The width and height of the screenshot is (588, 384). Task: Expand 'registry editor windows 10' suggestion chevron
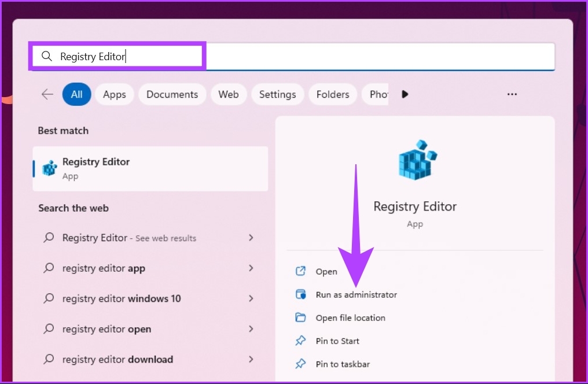pos(251,298)
